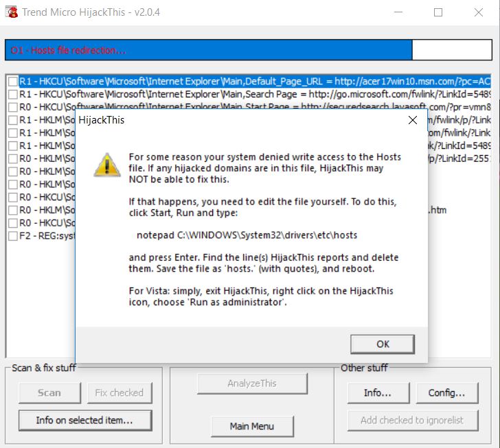Open the Info... button under Other stuff
Screen dimensions: 500x448
click(x=378, y=393)
